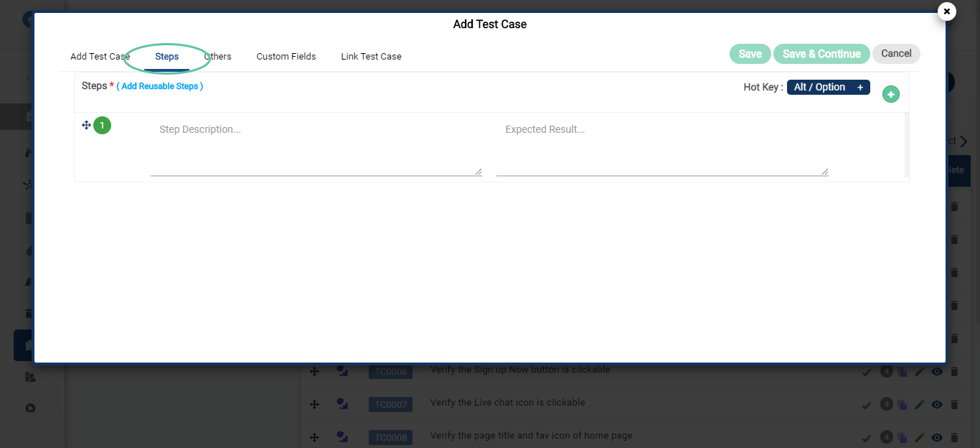This screenshot has width=980, height=448.
Task: Click the step count 4 badge on TC0008
Action: pyautogui.click(x=886, y=437)
